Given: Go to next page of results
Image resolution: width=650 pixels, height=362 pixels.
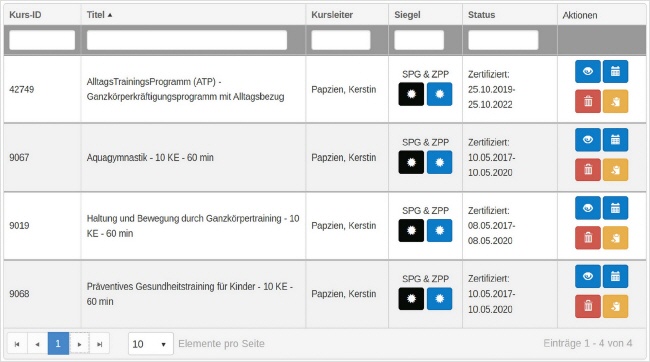Looking at the screenshot, I should [x=79, y=344].
